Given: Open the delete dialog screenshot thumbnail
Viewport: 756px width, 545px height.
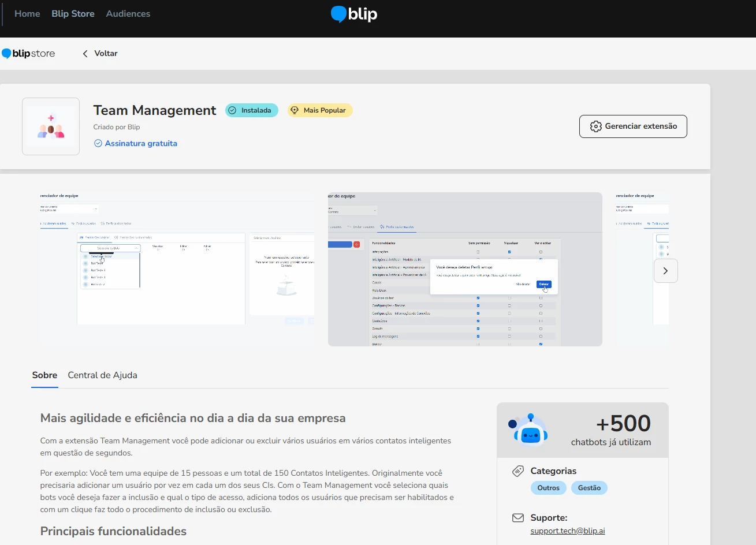Looking at the screenshot, I should point(465,269).
